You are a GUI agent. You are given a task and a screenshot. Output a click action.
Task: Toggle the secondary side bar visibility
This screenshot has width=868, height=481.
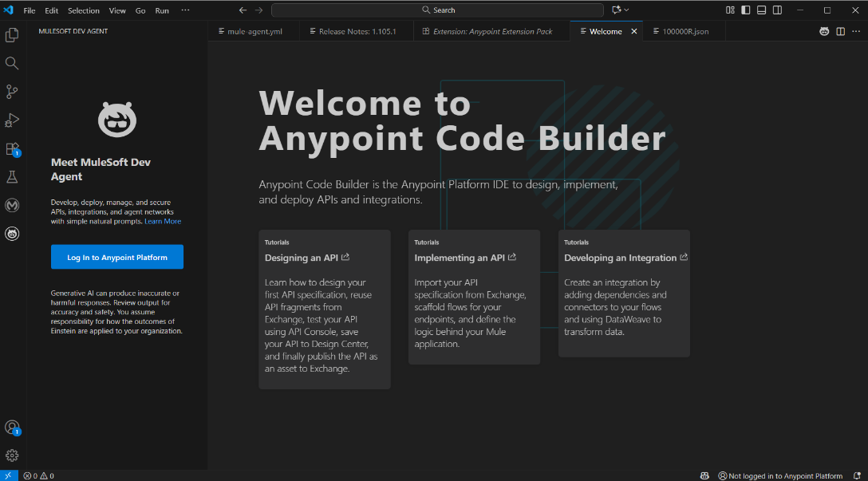click(x=777, y=10)
